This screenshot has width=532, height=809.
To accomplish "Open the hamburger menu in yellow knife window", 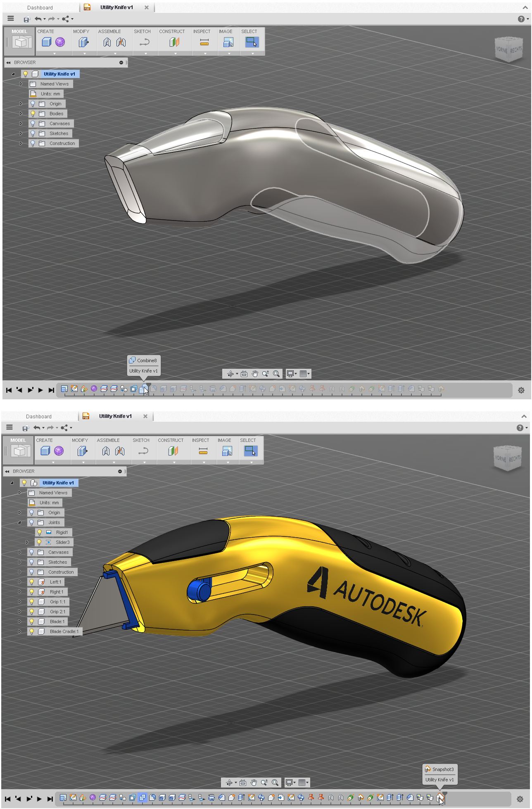I will [x=9, y=427].
